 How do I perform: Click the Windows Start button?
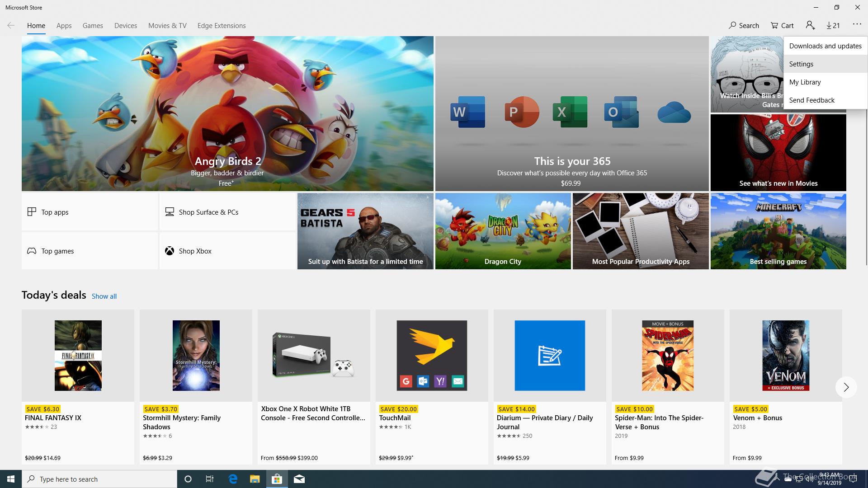coord(11,479)
